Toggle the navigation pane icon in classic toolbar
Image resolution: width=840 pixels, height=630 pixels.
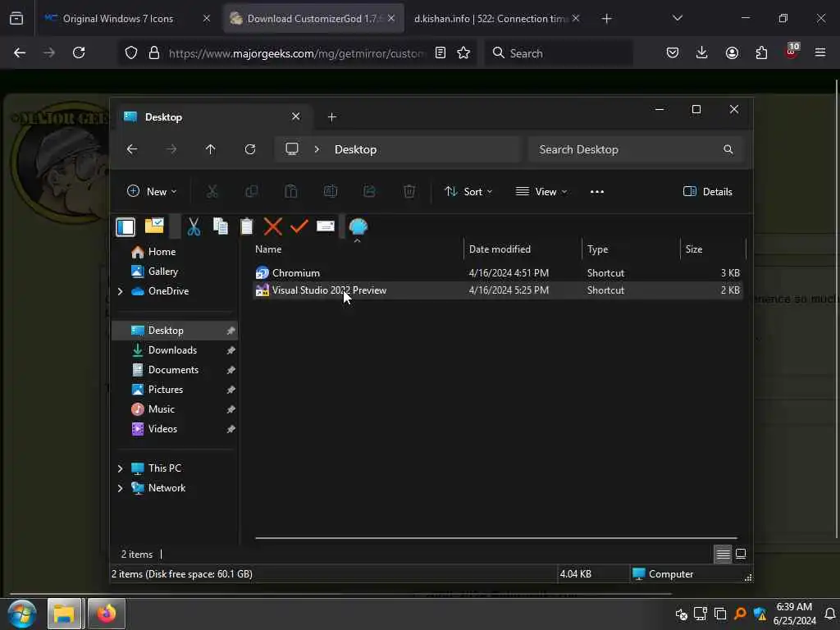pyautogui.click(x=126, y=227)
